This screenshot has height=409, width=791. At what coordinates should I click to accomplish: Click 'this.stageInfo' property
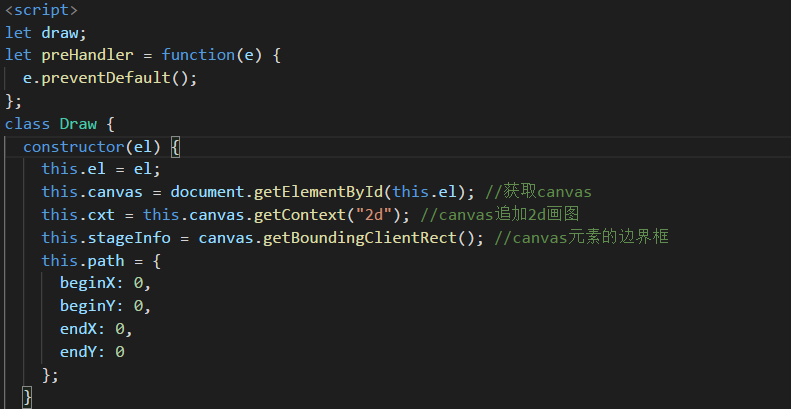[106, 238]
